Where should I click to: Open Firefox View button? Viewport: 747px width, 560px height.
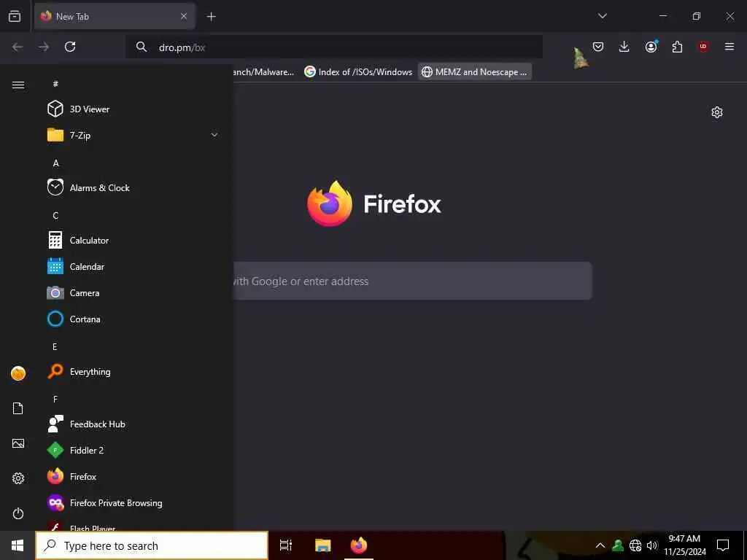pyautogui.click(x=15, y=16)
